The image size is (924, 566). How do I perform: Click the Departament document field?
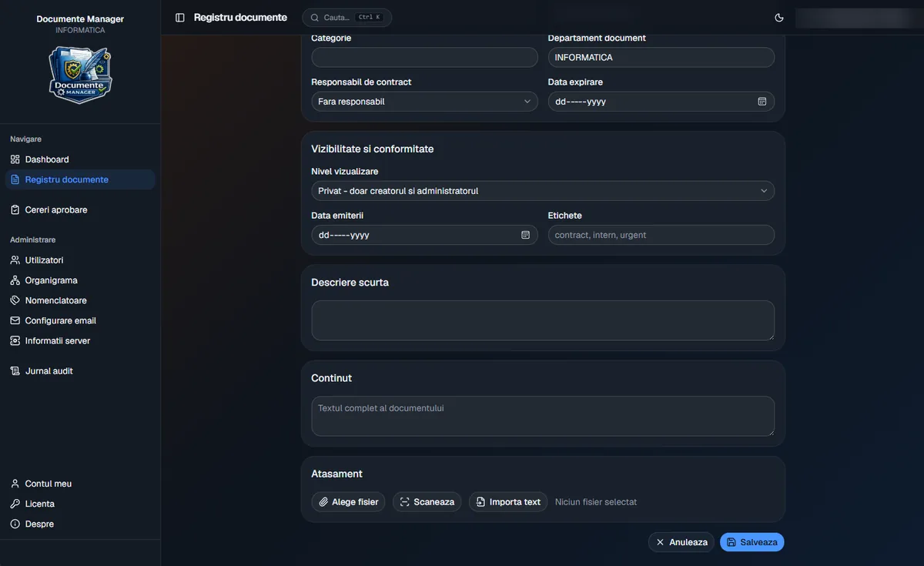click(661, 57)
